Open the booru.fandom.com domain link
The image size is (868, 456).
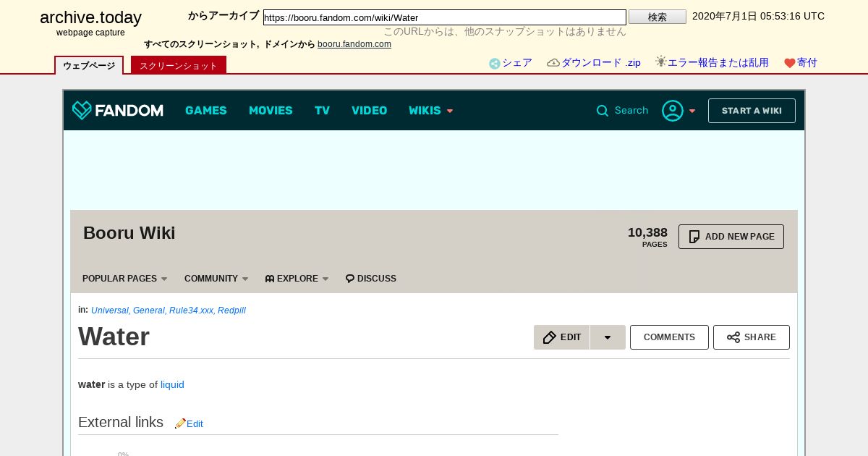pos(354,44)
